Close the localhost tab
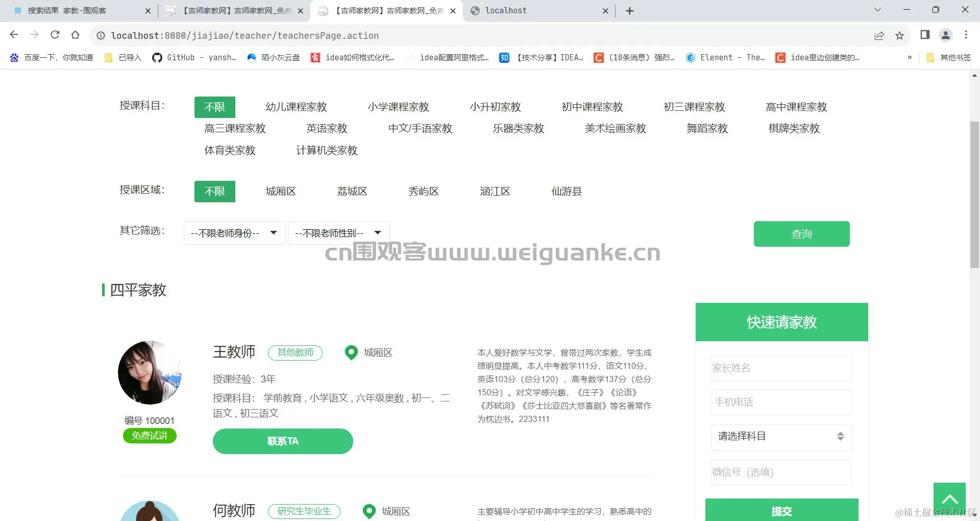This screenshot has height=521, width=980. click(605, 11)
